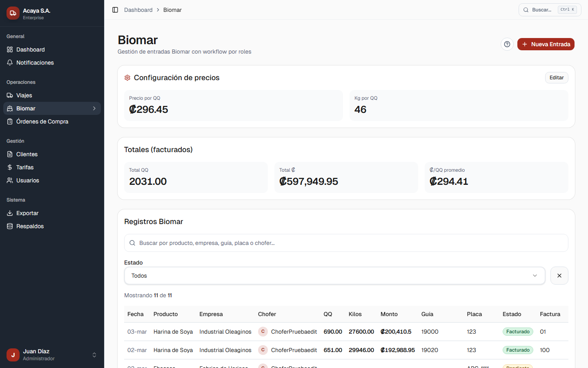Open Notificaciones from the sidebar
588x368 pixels.
[35, 63]
